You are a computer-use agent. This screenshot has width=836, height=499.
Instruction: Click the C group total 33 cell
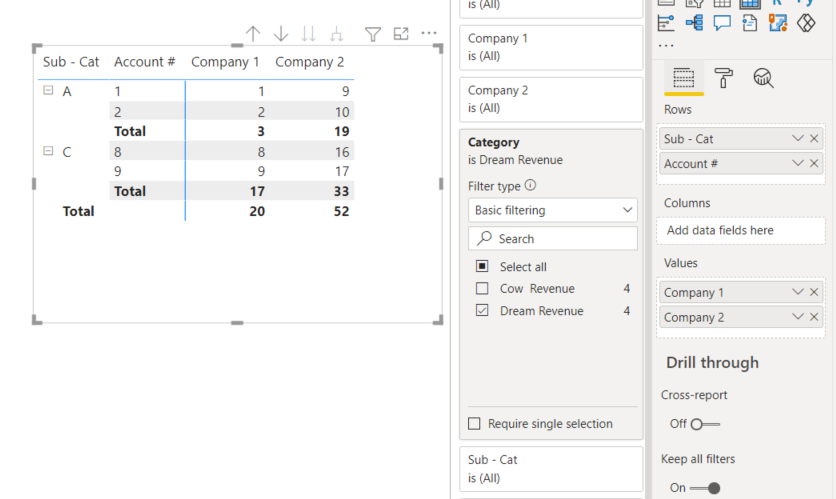[341, 191]
